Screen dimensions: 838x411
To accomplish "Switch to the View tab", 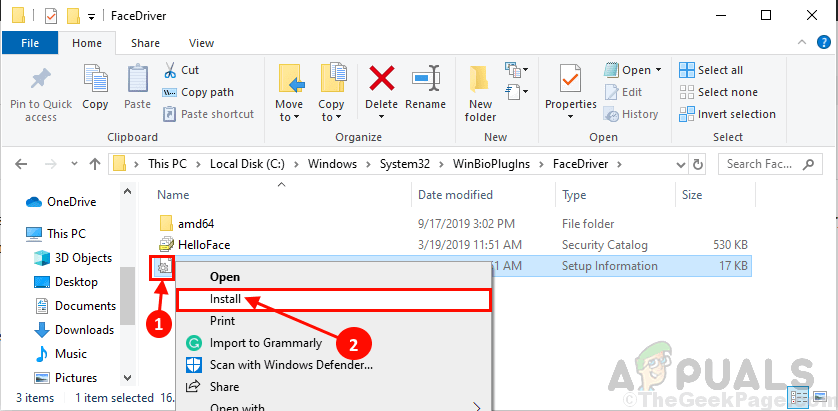I will 201,43.
